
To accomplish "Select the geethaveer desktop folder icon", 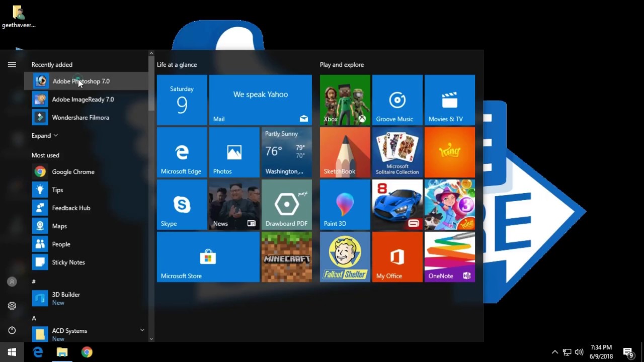I will point(19,16).
